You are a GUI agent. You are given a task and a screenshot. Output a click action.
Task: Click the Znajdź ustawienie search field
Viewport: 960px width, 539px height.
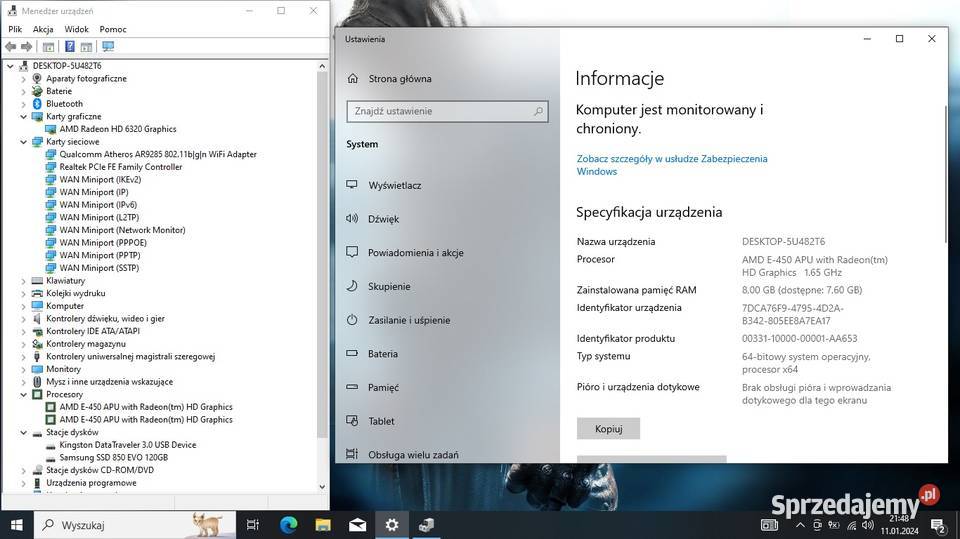pyautogui.click(x=447, y=111)
